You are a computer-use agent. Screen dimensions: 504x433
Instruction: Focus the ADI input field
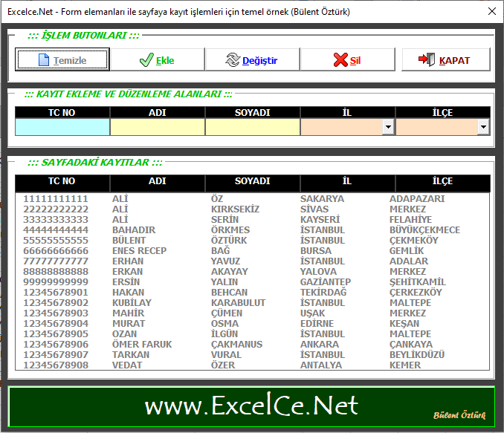click(158, 127)
